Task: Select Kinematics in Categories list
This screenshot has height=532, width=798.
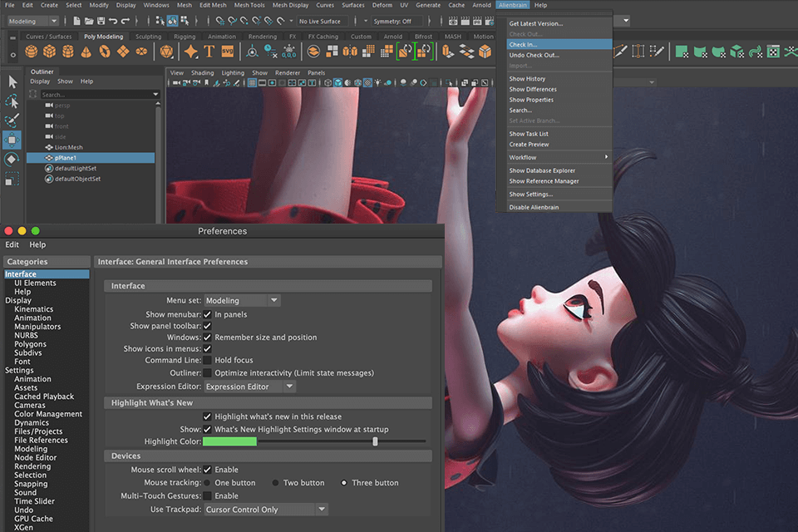Action: (x=33, y=309)
